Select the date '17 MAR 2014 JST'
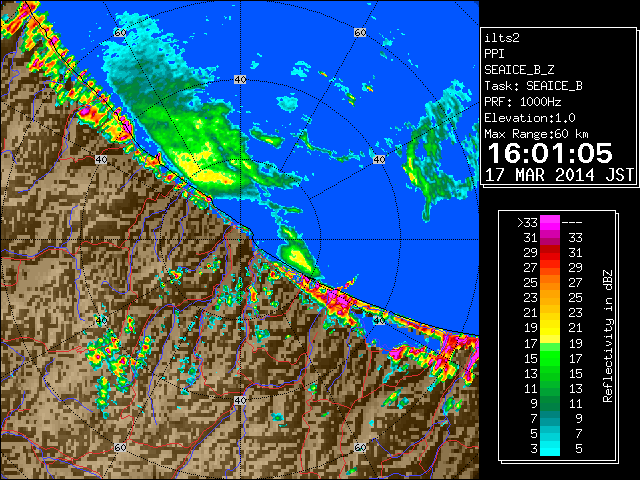Viewport: 640px width, 480px height. [559, 175]
